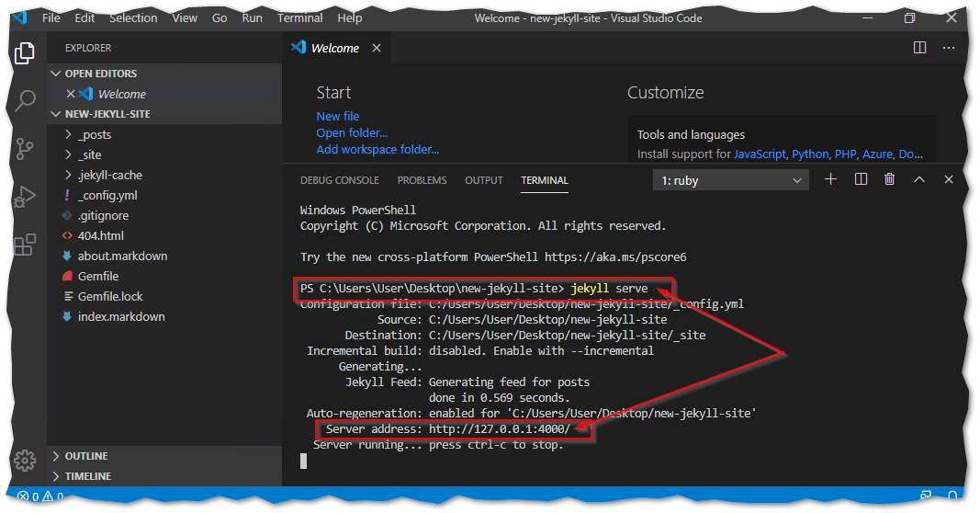Open the File menu
The image size is (980, 513).
pyautogui.click(x=51, y=18)
